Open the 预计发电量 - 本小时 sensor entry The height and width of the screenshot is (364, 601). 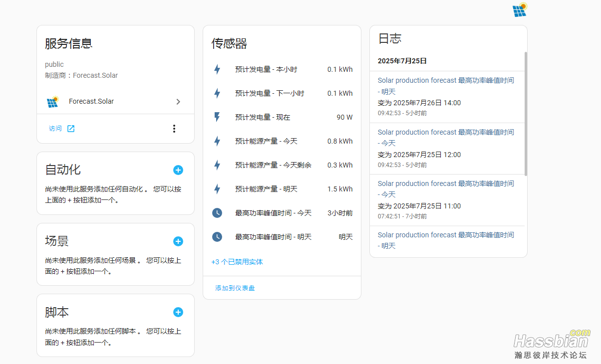282,69
